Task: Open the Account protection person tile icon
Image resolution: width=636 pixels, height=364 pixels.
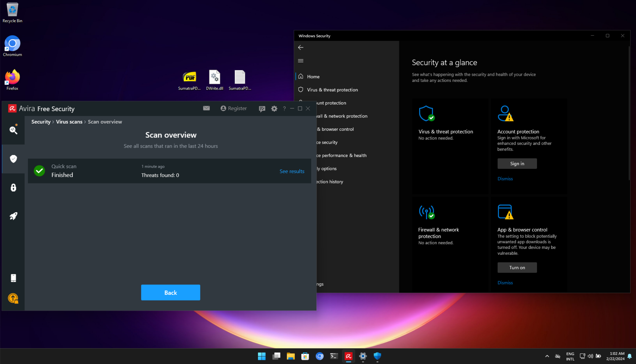Action: pos(505,113)
